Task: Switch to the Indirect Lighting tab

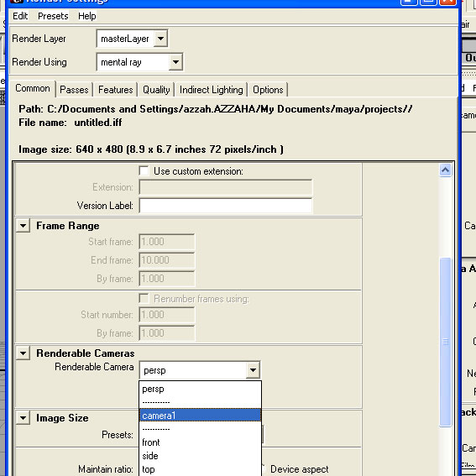Action: click(x=212, y=90)
